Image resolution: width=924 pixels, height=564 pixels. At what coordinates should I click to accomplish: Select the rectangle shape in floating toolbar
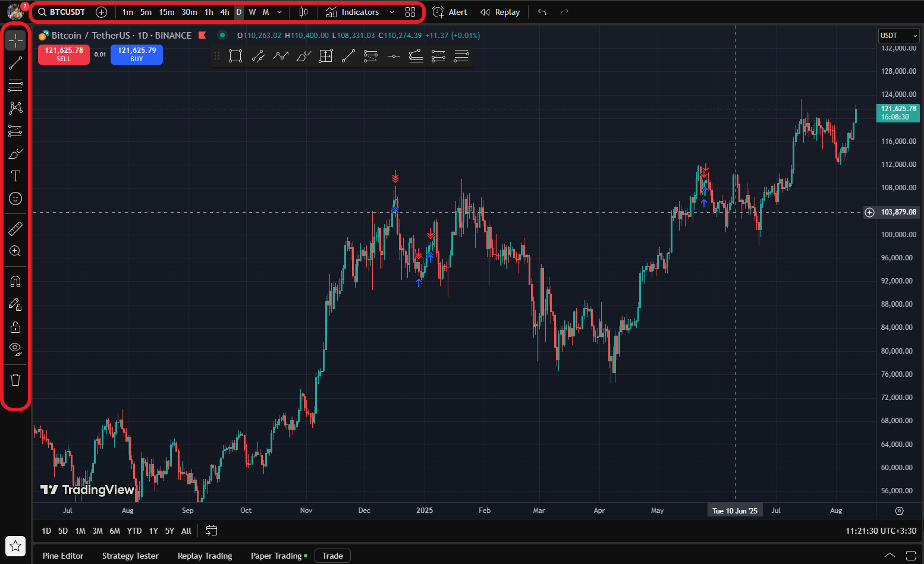235,56
